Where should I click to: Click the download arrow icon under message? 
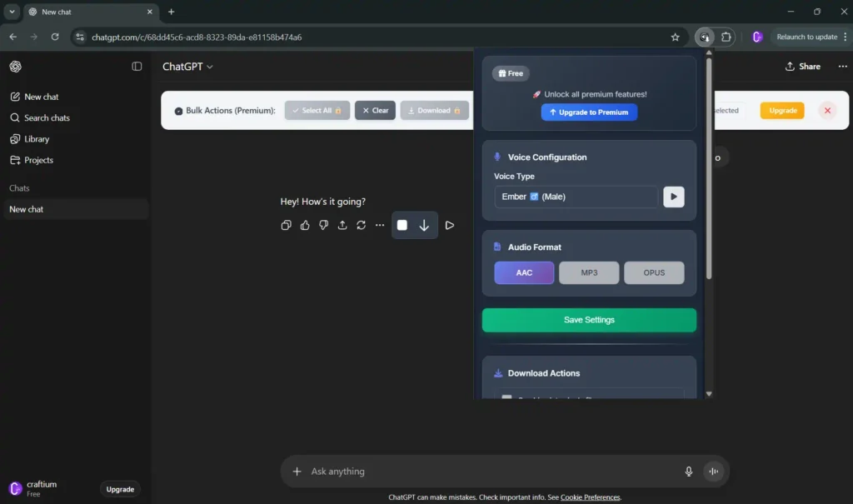(x=424, y=225)
